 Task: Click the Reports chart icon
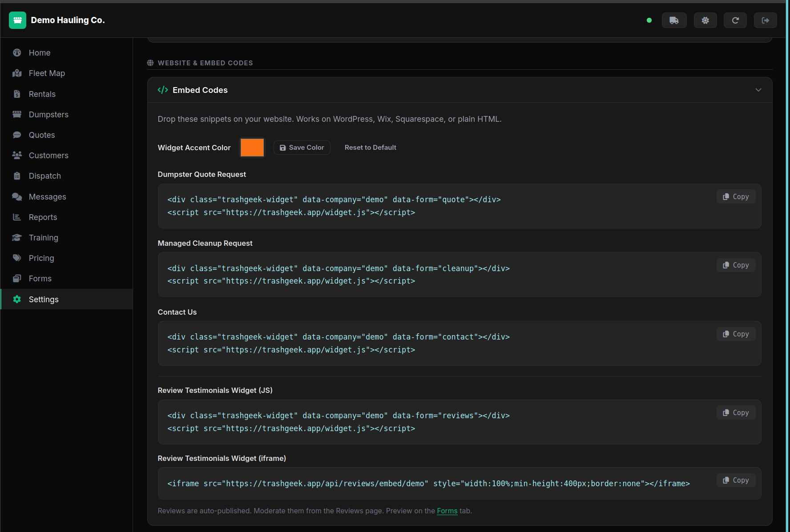coord(17,217)
